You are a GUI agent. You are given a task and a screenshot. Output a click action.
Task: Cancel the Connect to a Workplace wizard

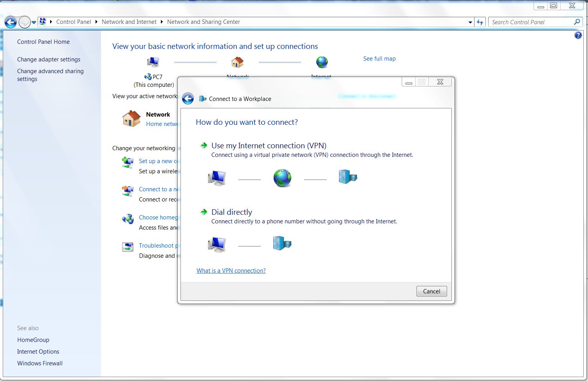point(431,291)
